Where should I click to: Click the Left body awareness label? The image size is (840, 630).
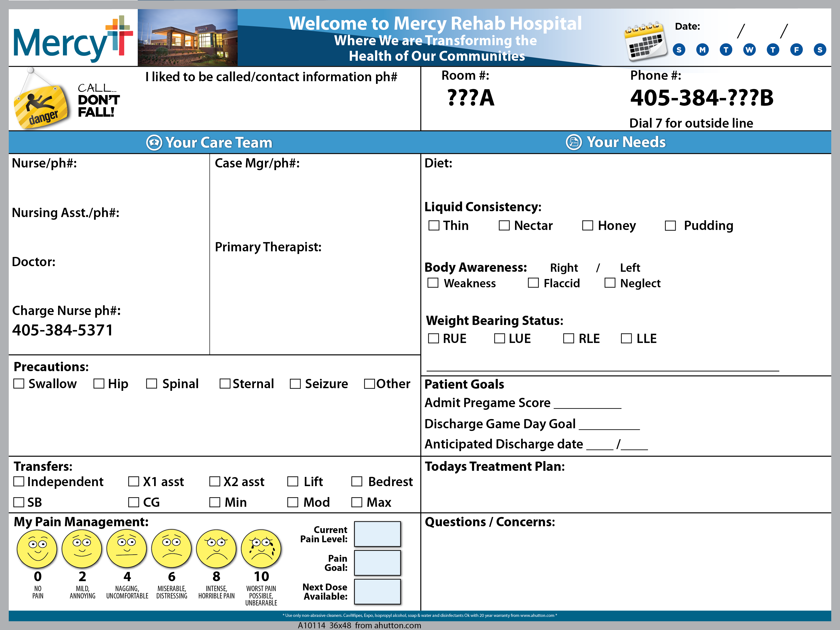click(630, 268)
